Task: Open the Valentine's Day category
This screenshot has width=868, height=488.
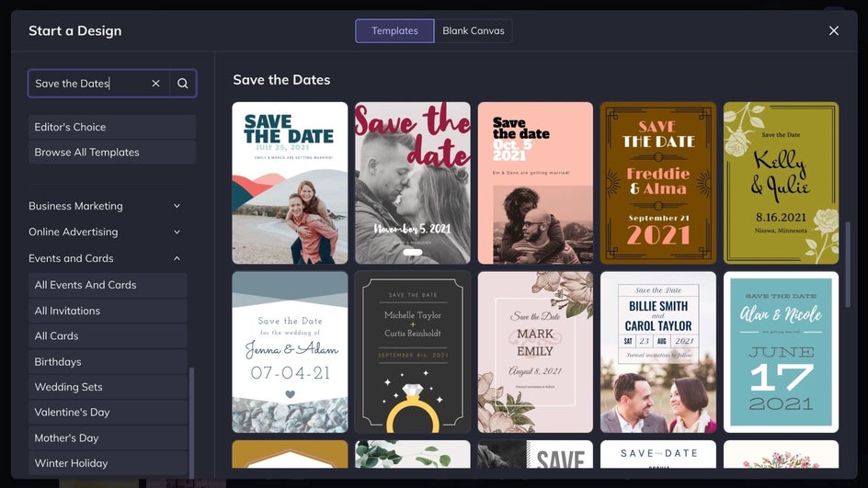Action: [108, 413]
